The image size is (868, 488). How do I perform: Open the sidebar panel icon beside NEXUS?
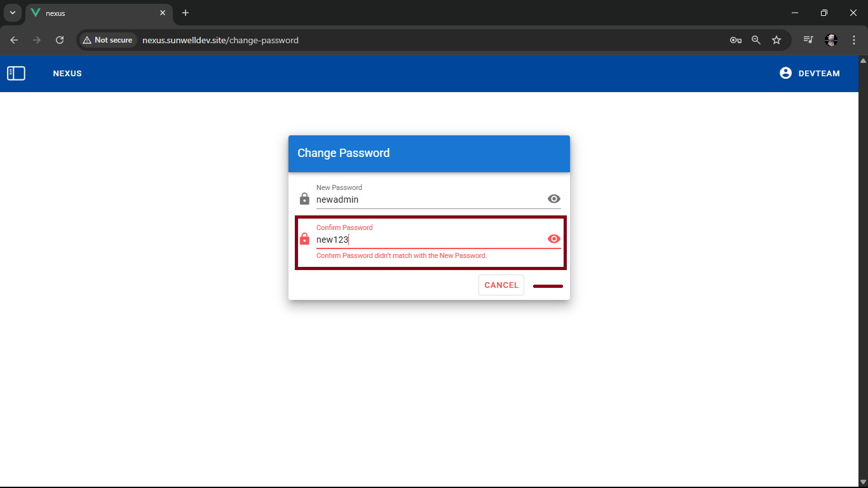click(x=16, y=73)
